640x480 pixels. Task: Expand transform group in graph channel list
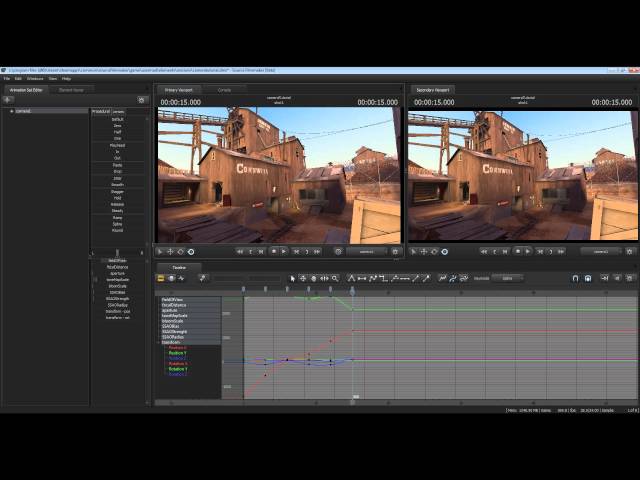[x=159, y=342]
